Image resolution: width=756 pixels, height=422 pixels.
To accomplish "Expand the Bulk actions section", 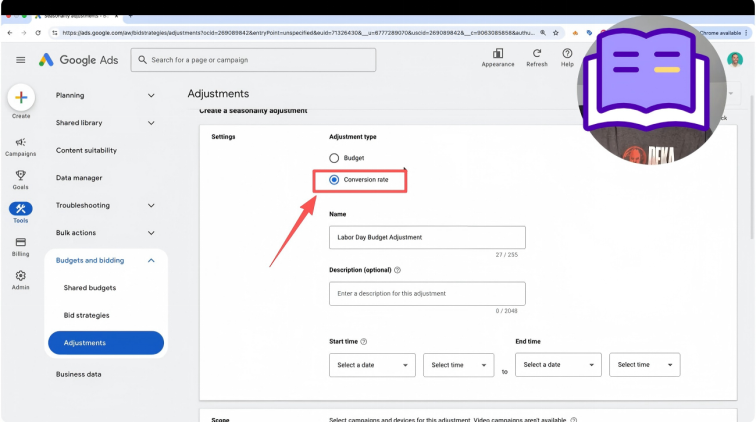I will pyautogui.click(x=151, y=233).
